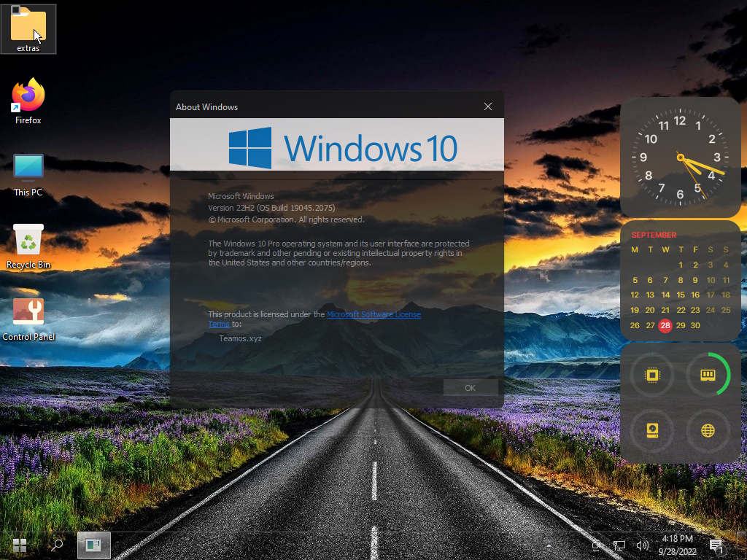
Task: Select the Recycle Bin icon
Action: (x=28, y=246)
